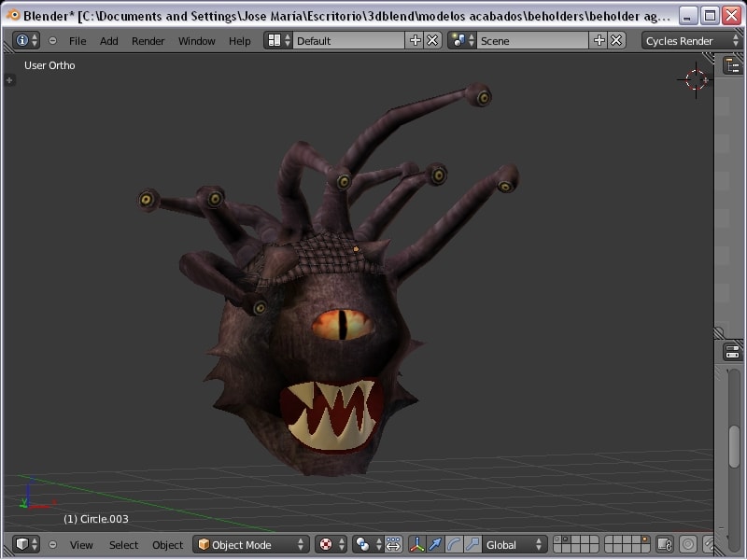The image size is (747, 560).
Task: Select the first scene layer button
Action: pyautogui.click(x=557, y=539)
